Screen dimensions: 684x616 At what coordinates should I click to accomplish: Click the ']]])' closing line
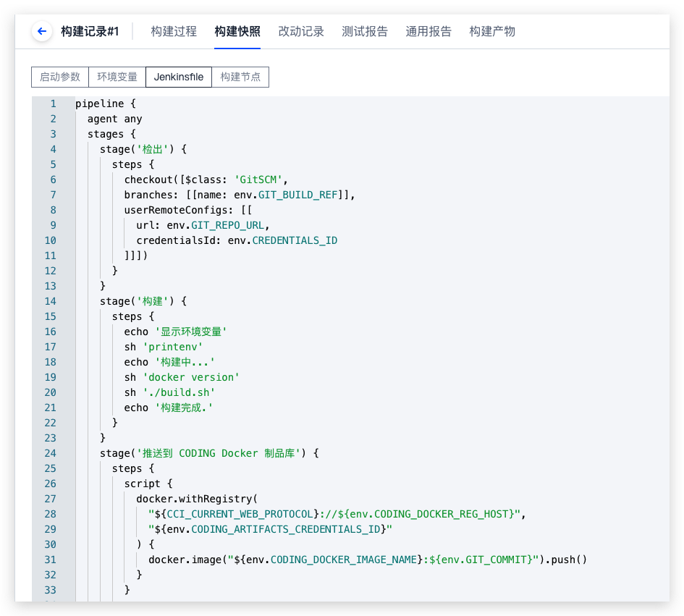(136, 256)
